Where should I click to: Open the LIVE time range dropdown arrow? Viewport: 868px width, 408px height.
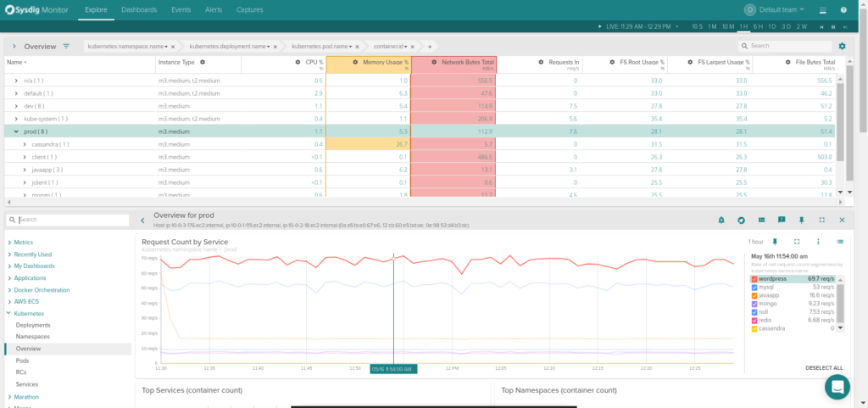[677, 26]
